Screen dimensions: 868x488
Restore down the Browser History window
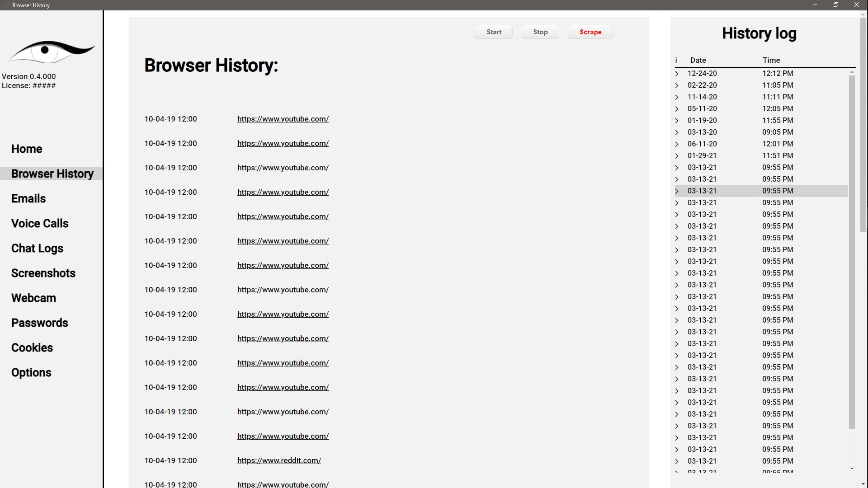[x=836, y=5]
